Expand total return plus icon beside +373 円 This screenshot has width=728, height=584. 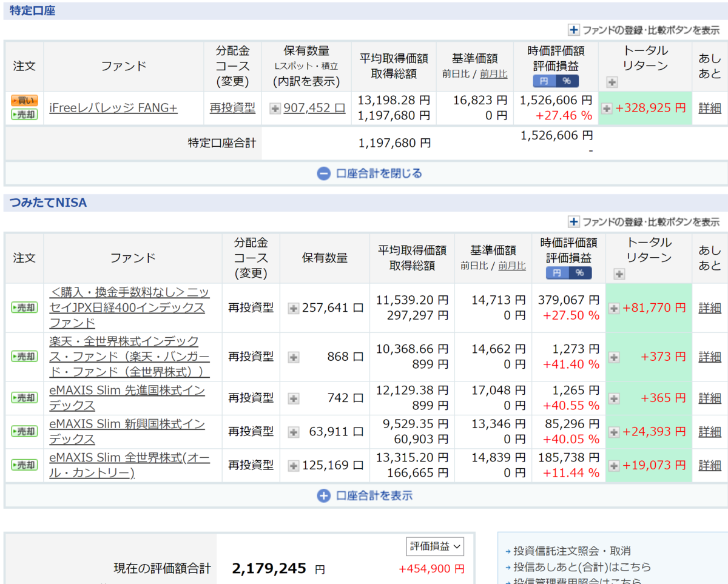pos(614,357)
